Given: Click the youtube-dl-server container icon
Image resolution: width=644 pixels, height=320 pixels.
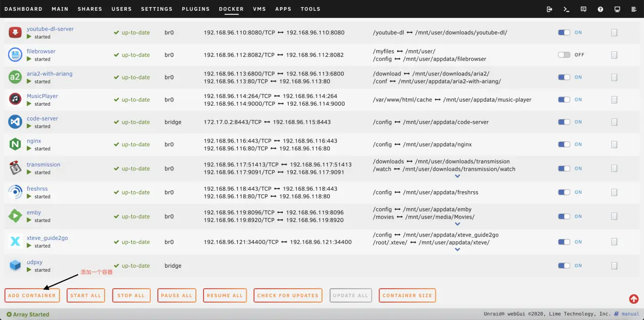Looking at the screenshot, I should tap(15, 33).
